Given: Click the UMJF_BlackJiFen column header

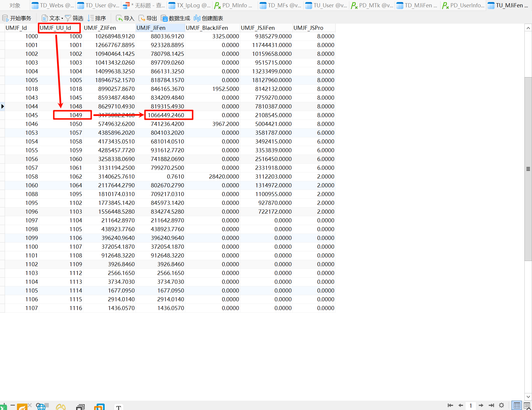Looking at the screenshot, I should [x=207, y=28].
